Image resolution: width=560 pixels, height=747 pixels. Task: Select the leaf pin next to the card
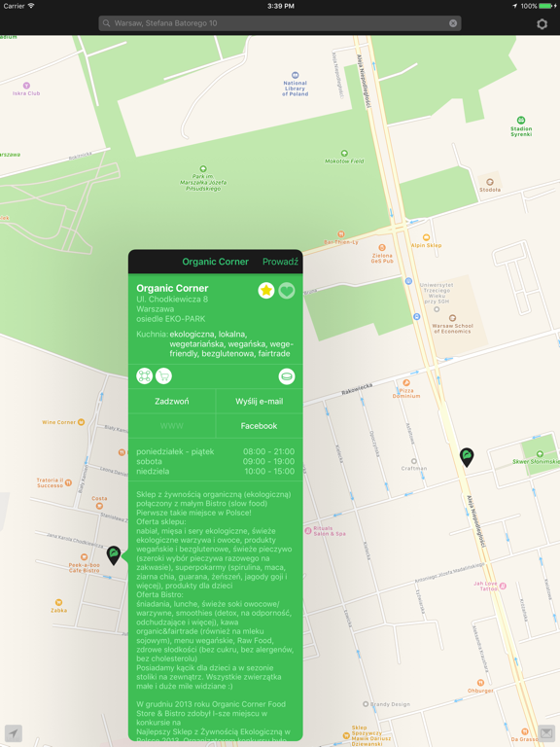click(114, 555)
